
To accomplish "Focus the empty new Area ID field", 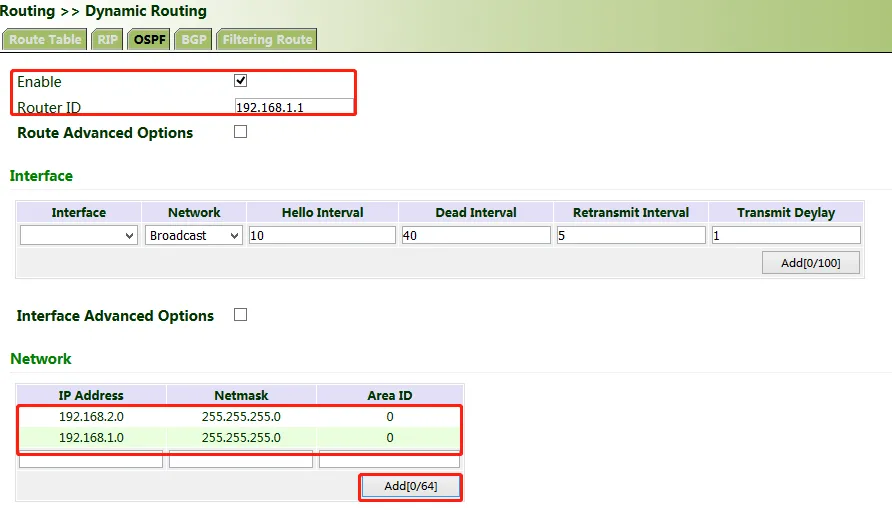I will [390, 459].
